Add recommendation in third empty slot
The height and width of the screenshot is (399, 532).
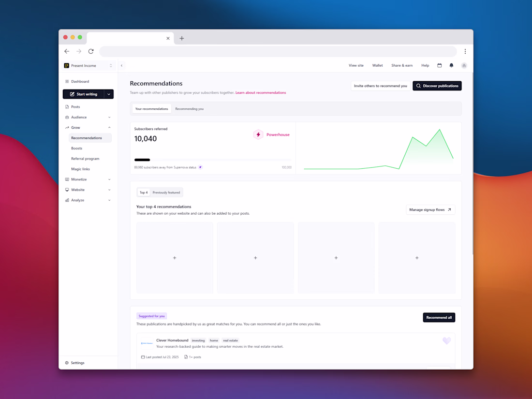[336, 258]
